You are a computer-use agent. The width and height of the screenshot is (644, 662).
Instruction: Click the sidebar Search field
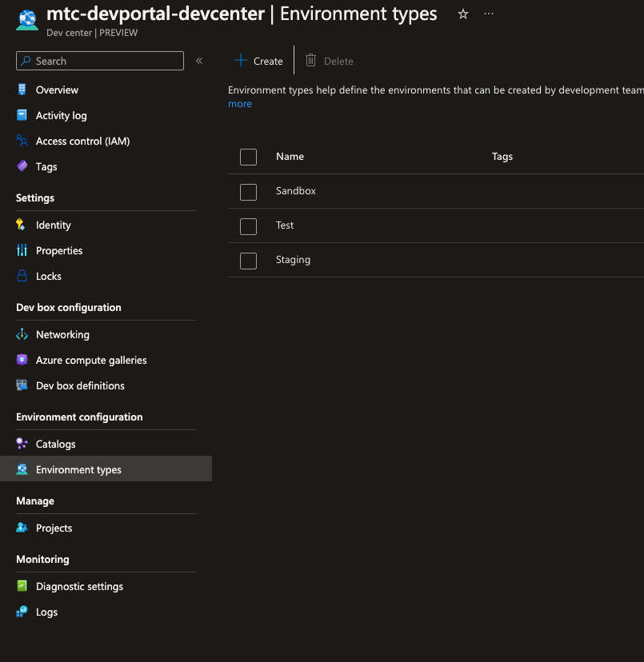100,61
